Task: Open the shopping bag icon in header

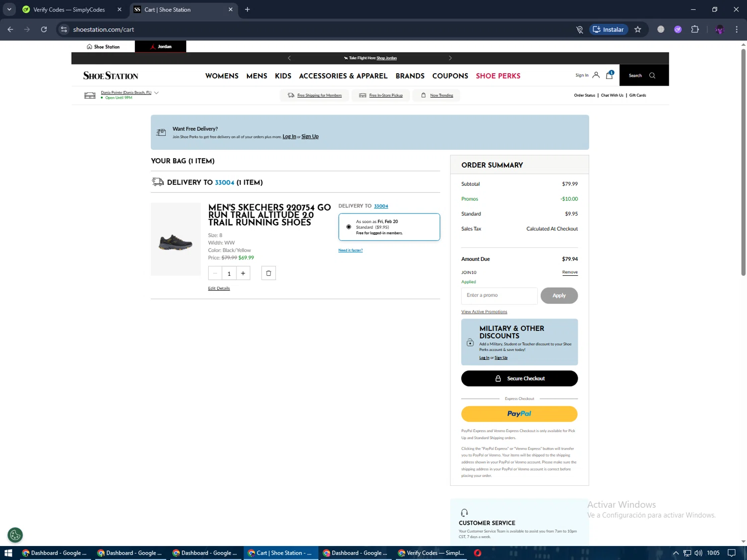Action: (610, 75)
